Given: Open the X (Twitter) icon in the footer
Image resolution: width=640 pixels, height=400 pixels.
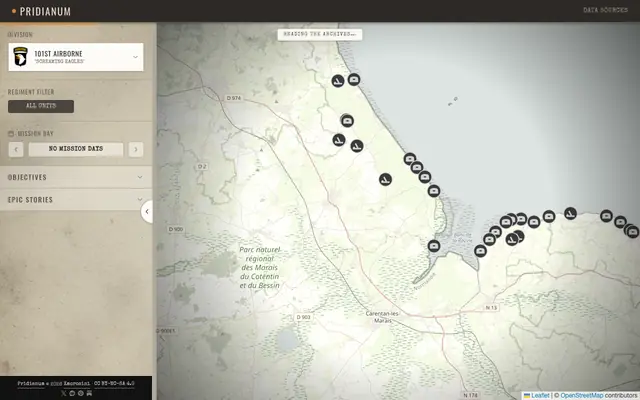Looking at the screenshot, I should (63, 393).
